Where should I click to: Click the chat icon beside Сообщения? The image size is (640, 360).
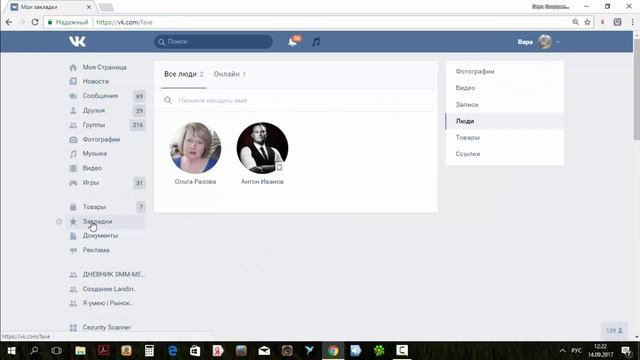(x=73, y=96)
